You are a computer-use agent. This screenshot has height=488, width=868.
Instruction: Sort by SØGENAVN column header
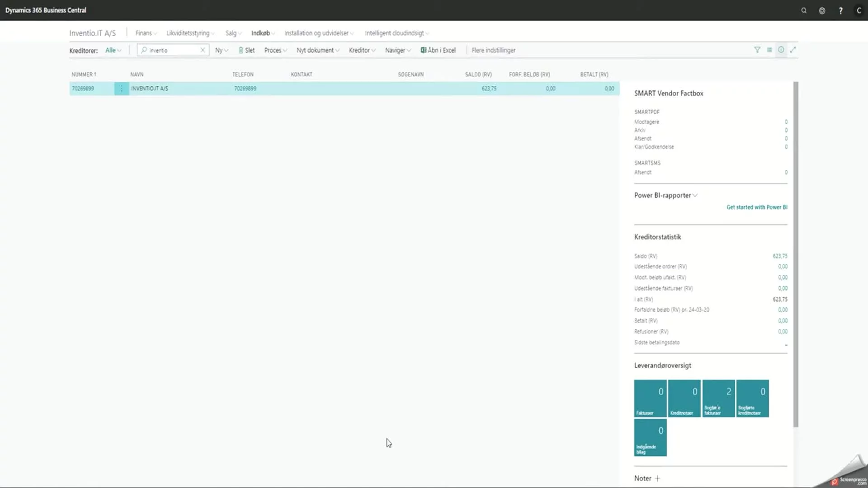tap(410, 74)
